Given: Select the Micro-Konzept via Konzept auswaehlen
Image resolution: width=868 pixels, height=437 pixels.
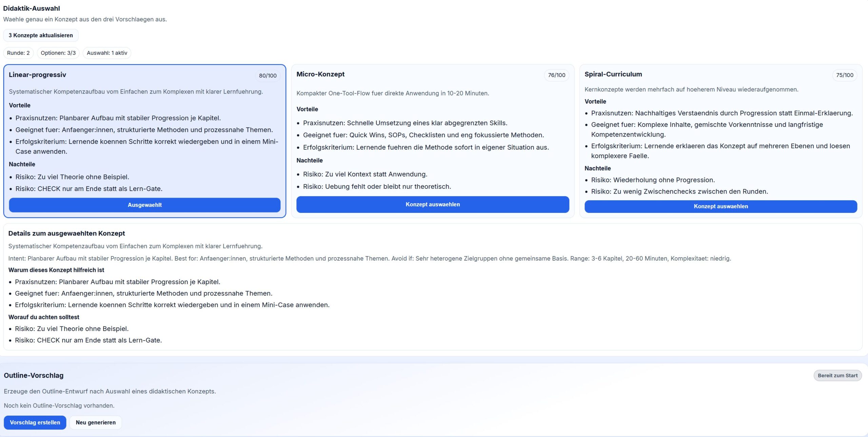Looking at the screenshot, I should 433,204.
